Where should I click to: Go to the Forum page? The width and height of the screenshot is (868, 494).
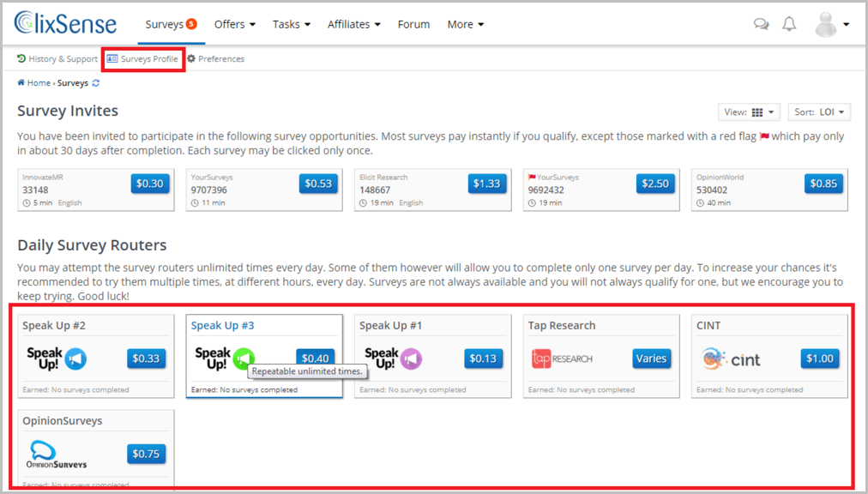click(x=413, y=24)
